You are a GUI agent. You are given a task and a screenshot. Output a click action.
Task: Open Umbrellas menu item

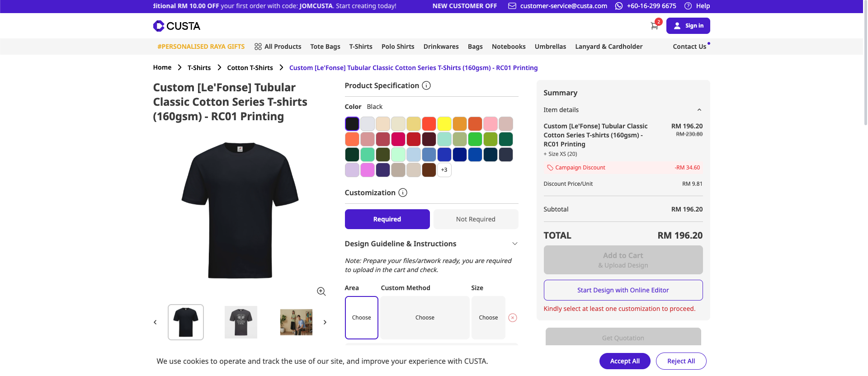(550, 47)
